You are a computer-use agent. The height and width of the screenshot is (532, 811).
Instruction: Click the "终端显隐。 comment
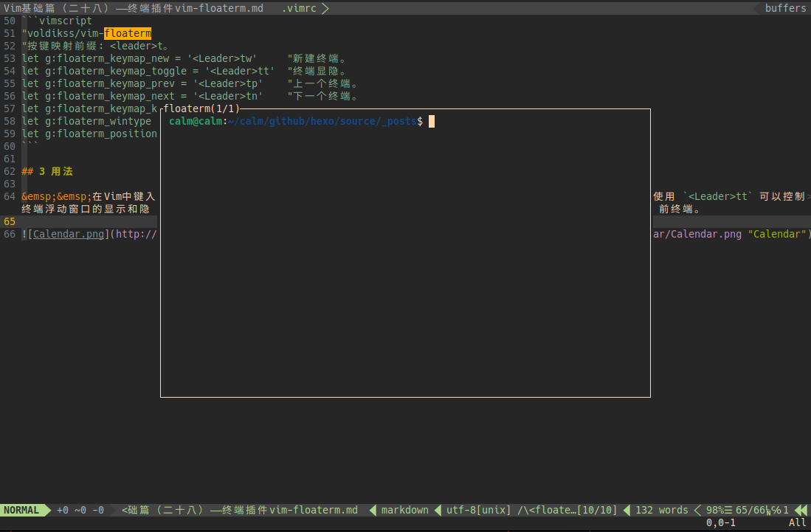tap(317, 71)
